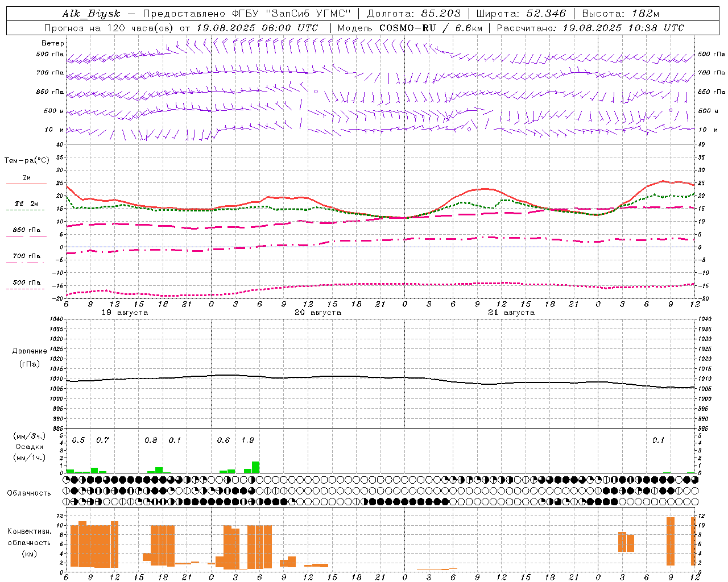This screenshot has width=728, height=582.
Task: Click the Ветер wind panel label
Action: coord(52,43)
